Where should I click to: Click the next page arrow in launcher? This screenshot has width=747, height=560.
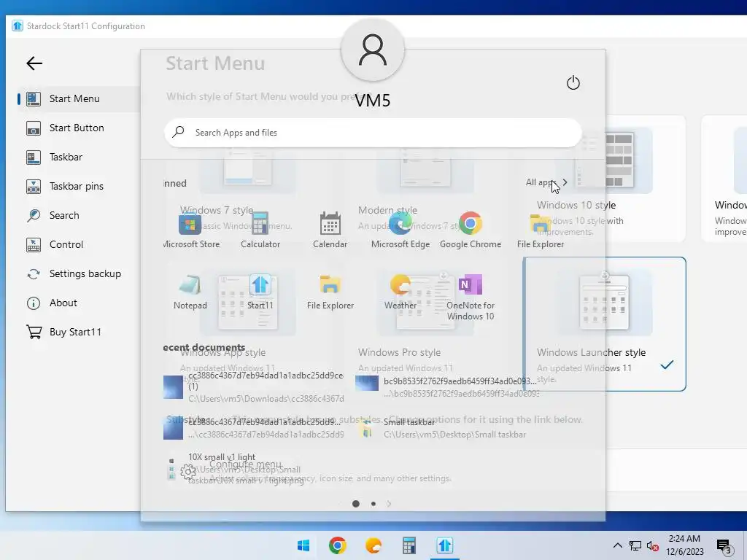tap(390, 504)
